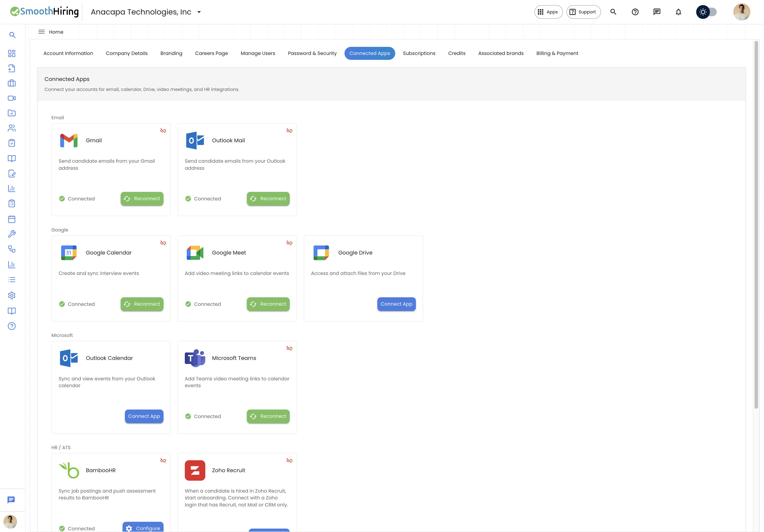
Task: Click the SmoothHiring logo
Action: (x=45, y=12)
